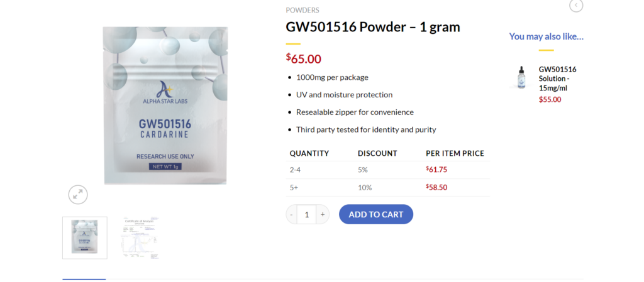Click the 5+ quantity discount row

387,188
